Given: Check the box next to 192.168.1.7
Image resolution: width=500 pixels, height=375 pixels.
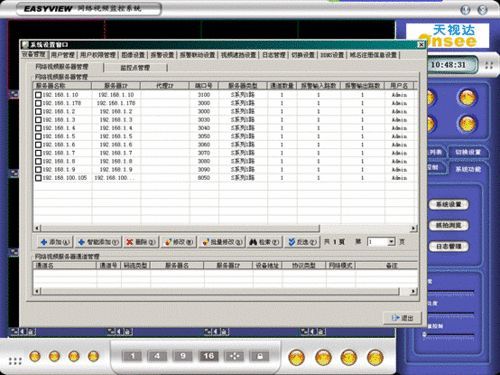Looking at the screenshot, I should [38, 153].
